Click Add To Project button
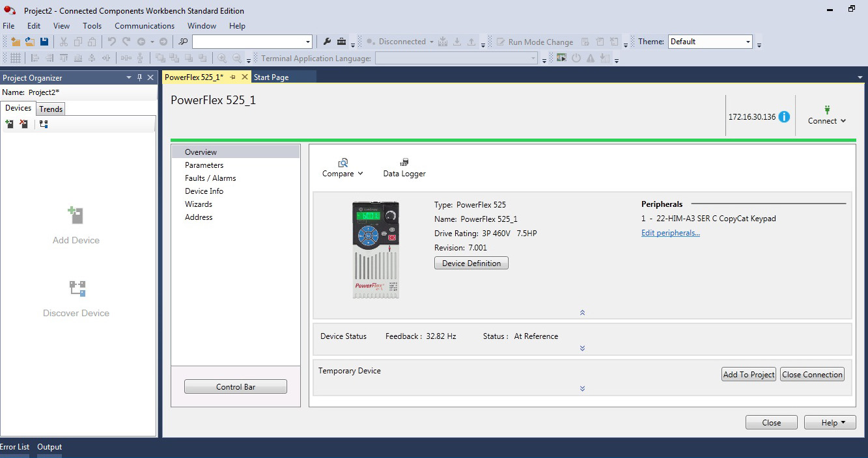Screen dimensions: 868x458 [749, 374]
